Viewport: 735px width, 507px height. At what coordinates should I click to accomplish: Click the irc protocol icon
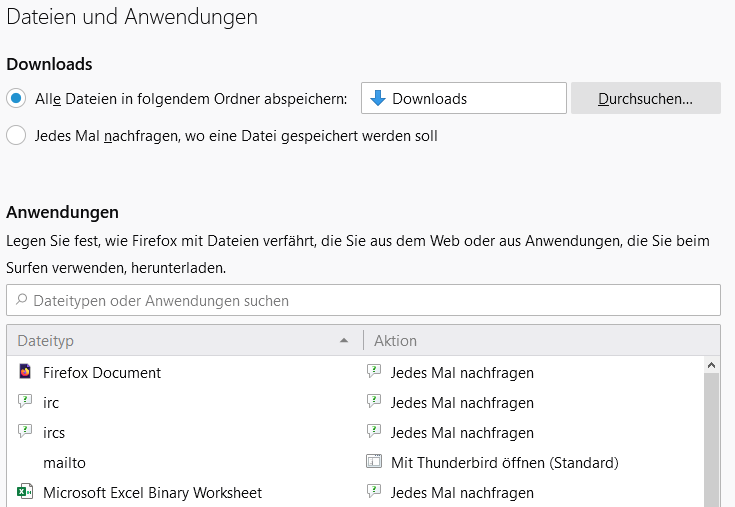tap(24, 401)
